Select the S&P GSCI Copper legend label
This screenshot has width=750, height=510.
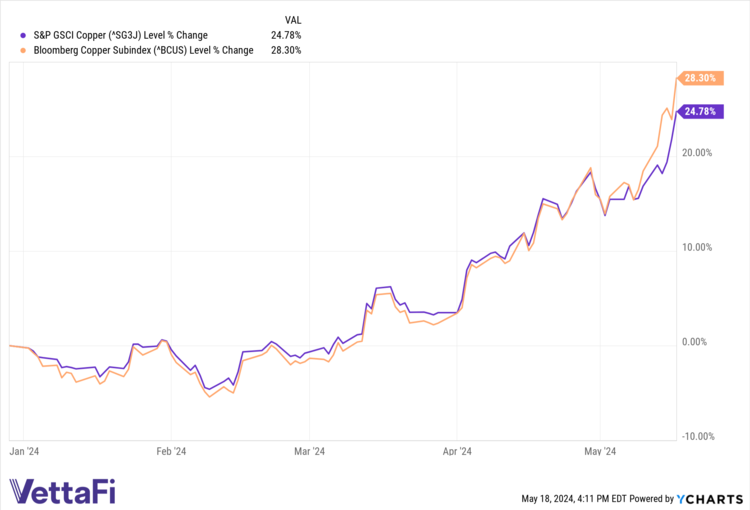coord(119,35)
